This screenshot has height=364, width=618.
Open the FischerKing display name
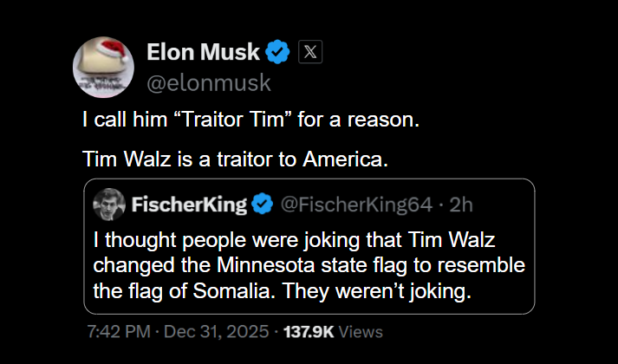pyautogui.click(x=189, y=205)
